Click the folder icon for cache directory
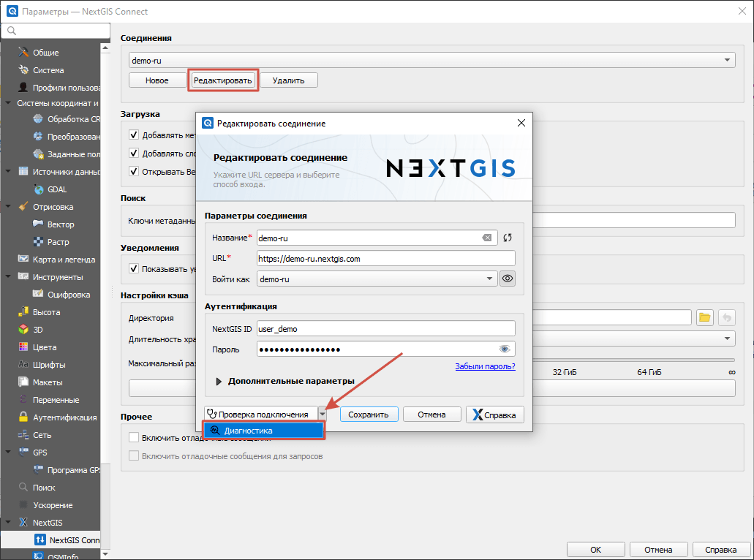Image resolution: width=754 pixels, height=560 pixels. (705, 318)
